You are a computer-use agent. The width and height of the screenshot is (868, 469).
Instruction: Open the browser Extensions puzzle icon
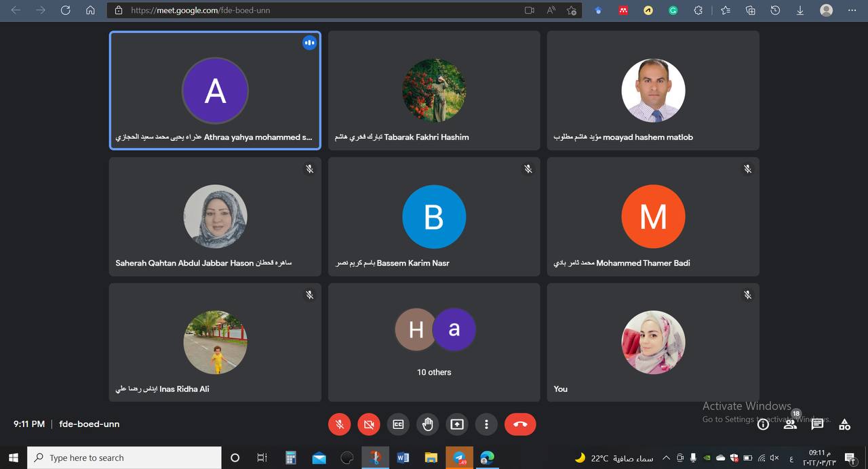click(698, 10)
